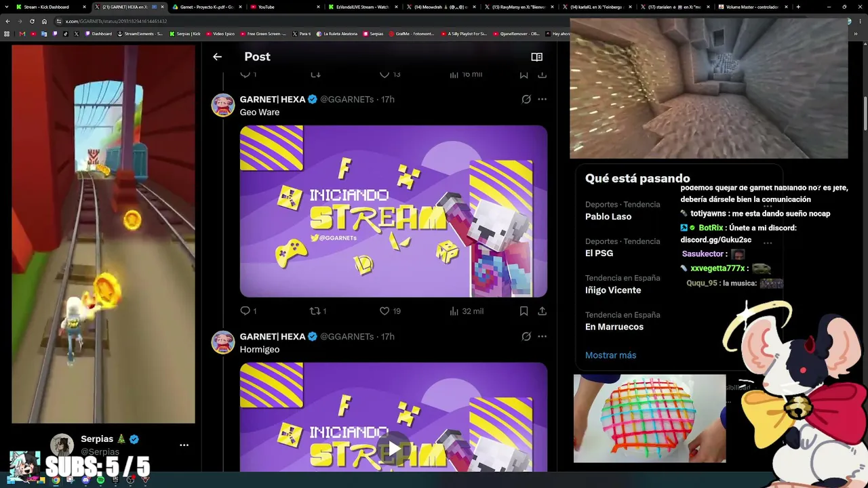Go back using the Post header arrow

pos(217,57)
